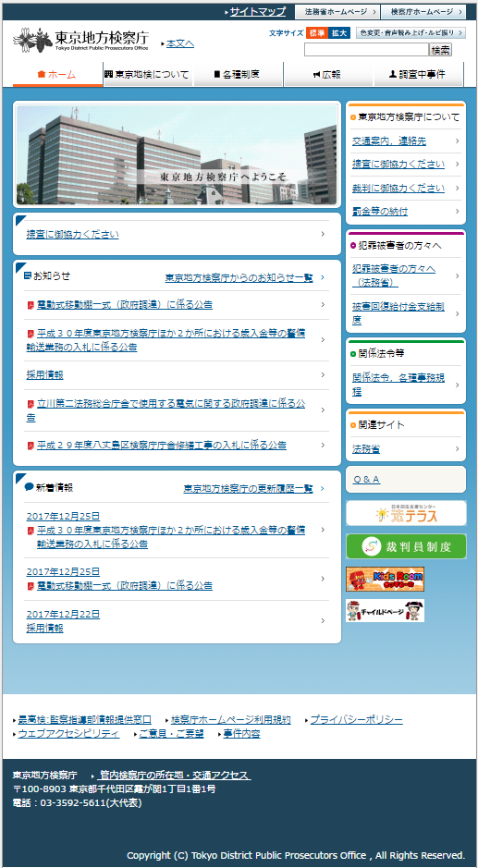The height and width of the screenshot is (868, 478).
Task: Click the welcome building banner image
Action: (x=177, y=154)
